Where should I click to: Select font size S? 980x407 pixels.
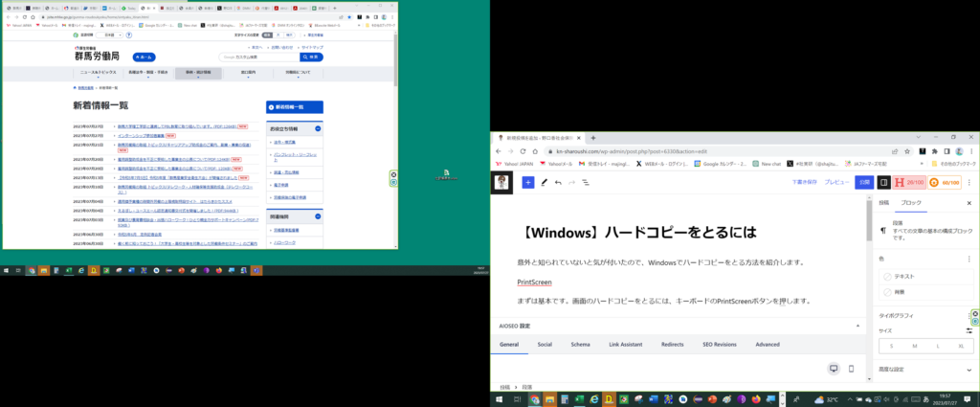[891, 346]
